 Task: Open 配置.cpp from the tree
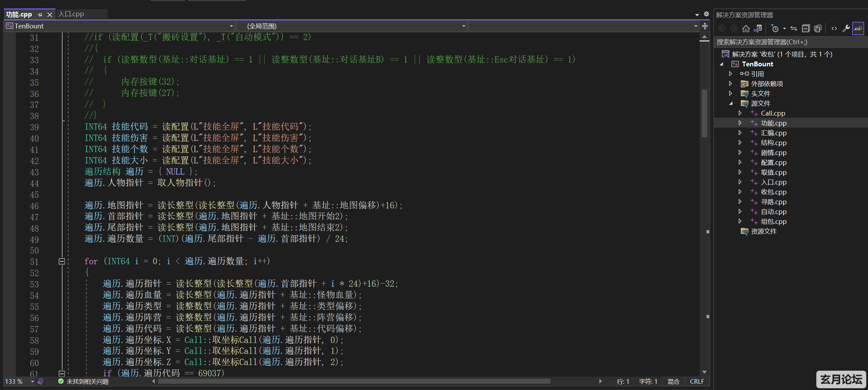click(773, 162)
